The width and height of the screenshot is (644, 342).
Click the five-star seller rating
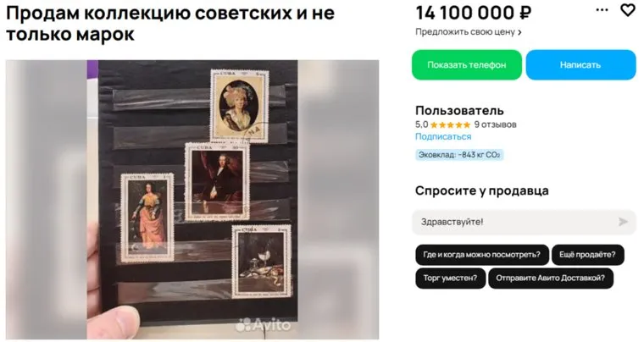[x=450, y=124]
